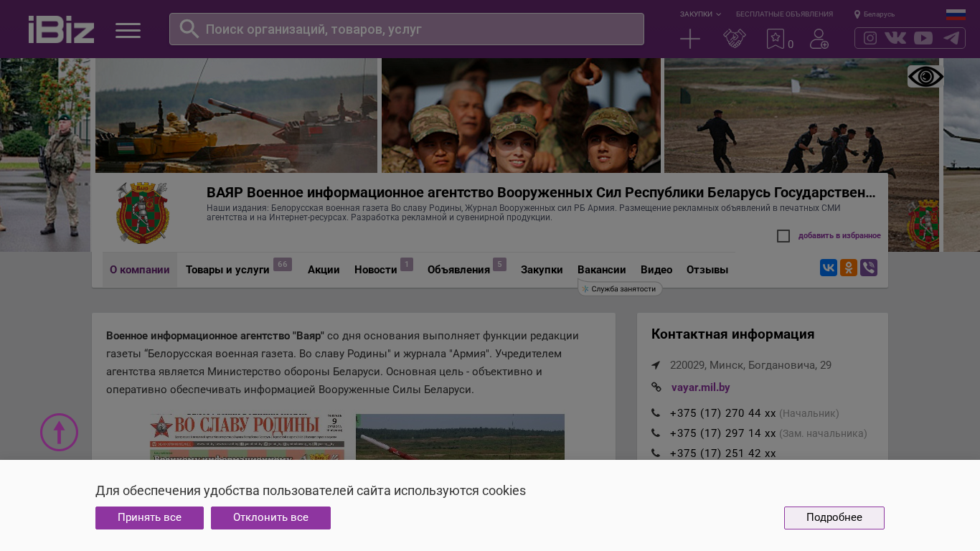The width and height of the screenshot is (980, 551).
Task: Share via VK icon
Action: pyautogui.click(x=829, y=268)
